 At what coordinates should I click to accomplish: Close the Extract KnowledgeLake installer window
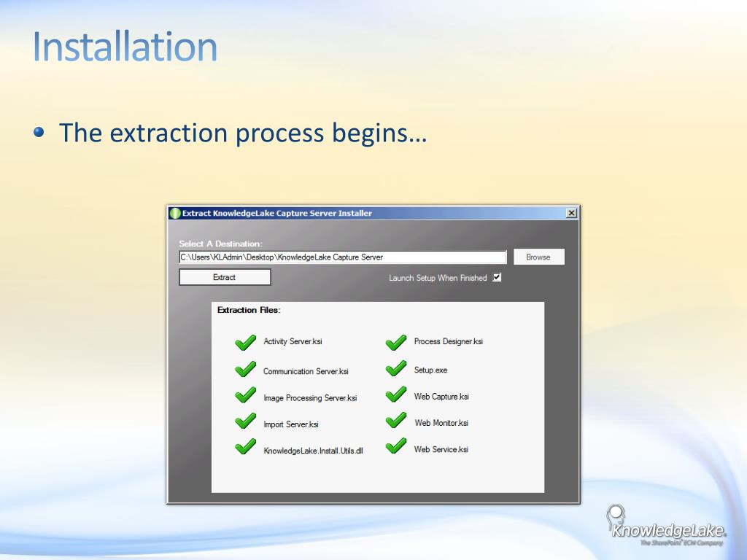[x=572, y=213]
